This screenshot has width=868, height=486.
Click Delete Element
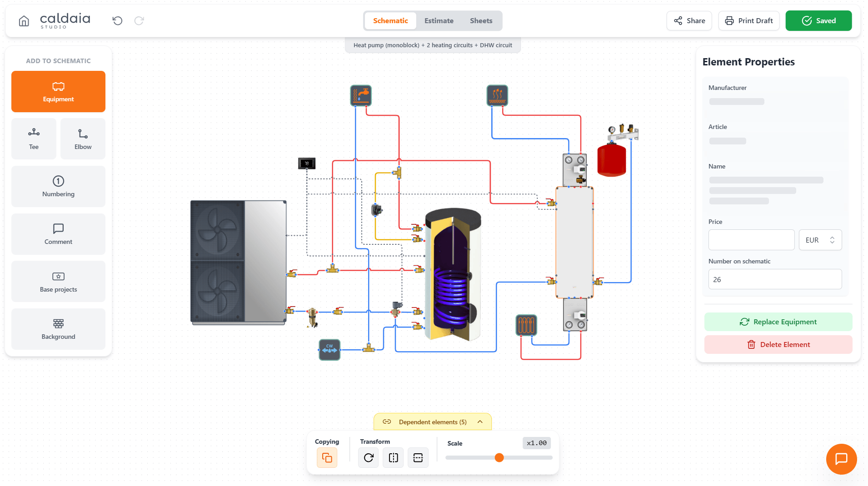pyautogui.click(x=778, y=344)
